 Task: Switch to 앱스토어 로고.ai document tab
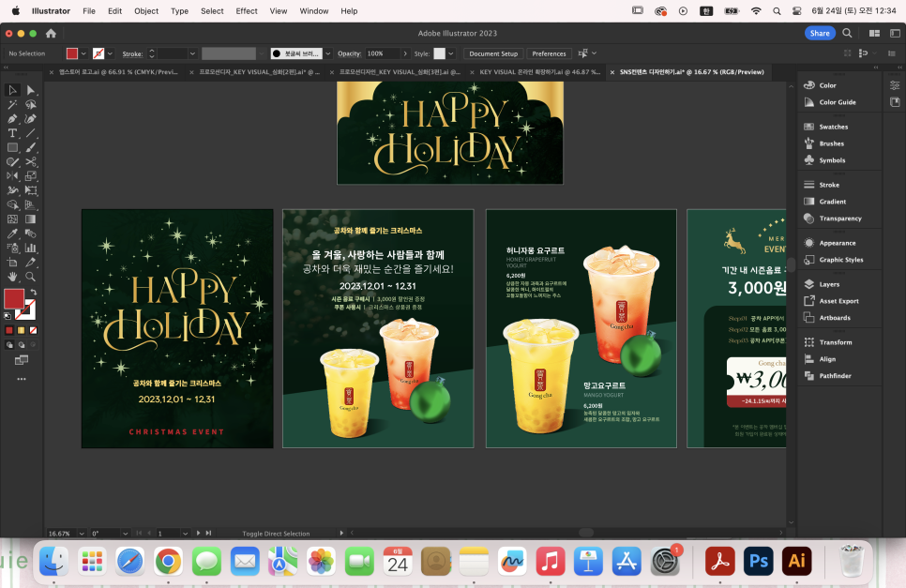(118, 72)
